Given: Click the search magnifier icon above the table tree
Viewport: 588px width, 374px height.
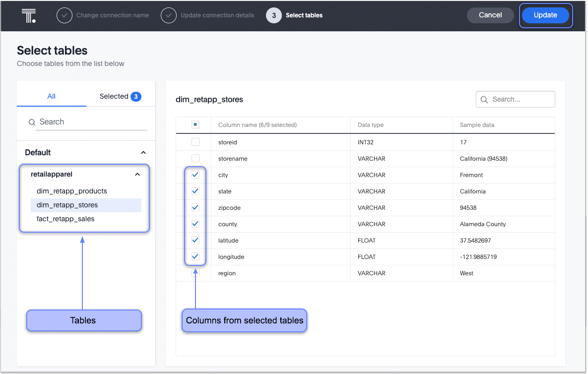Looking at the screenshot, I should click(x=32, y=122).
